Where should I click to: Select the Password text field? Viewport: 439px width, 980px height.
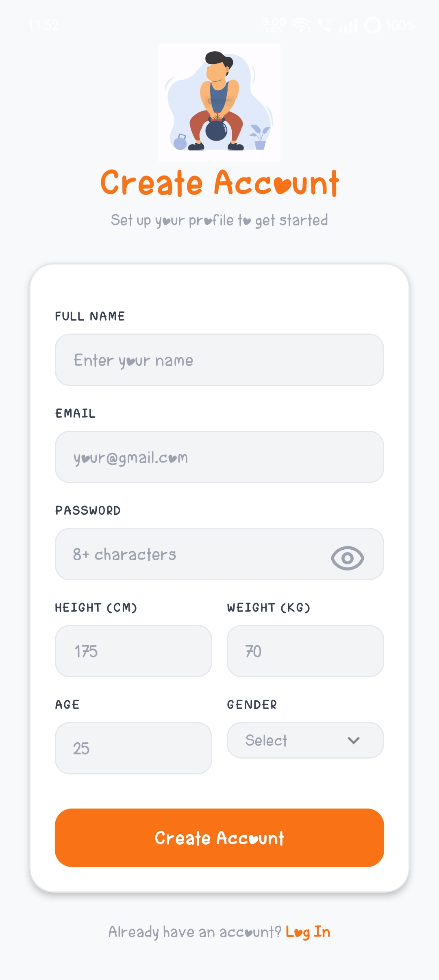click(191, 554)
